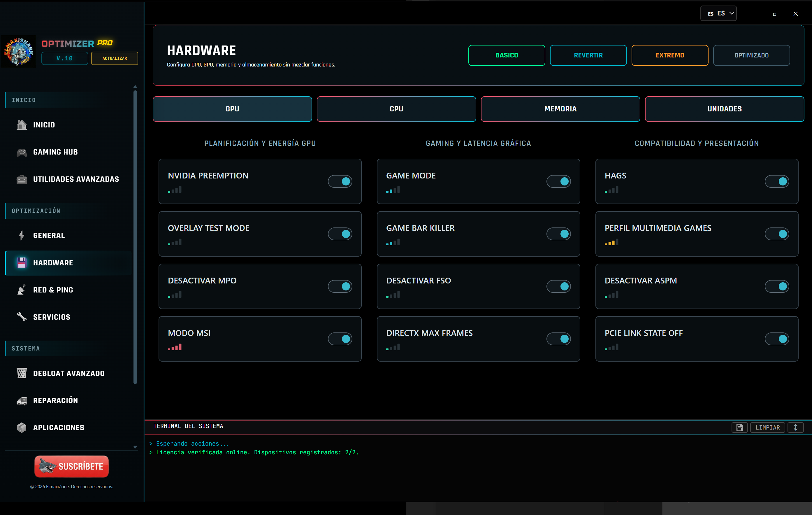Click the OPTIMIZADO button
Screen dimensions: 812x515
[751, 55]
